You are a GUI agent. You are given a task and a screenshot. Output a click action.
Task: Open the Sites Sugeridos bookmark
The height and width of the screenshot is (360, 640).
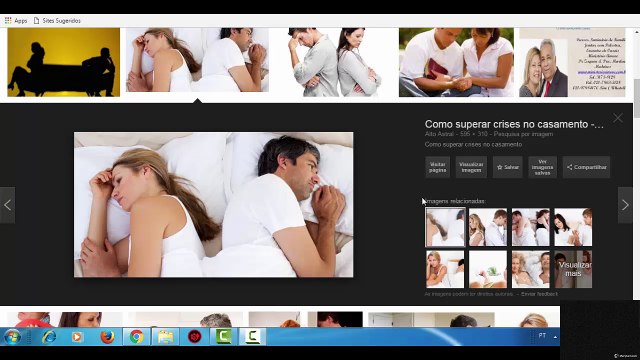click(57, 20)
